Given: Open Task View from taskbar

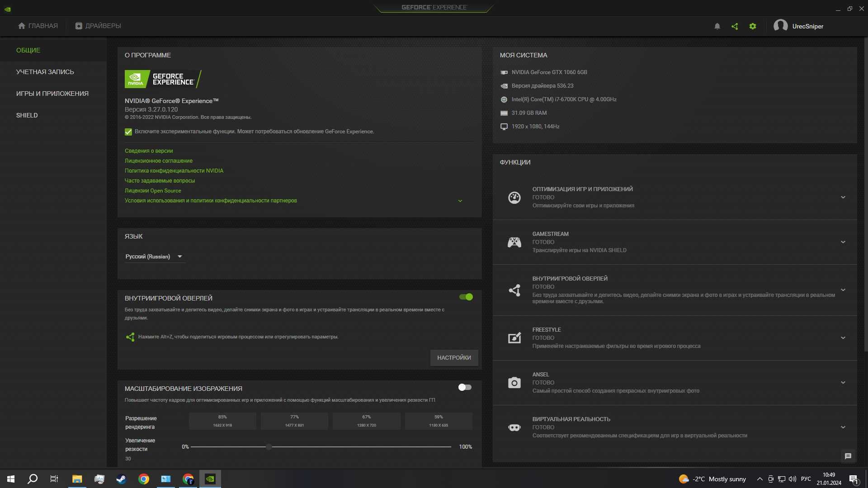Looking at the screenshot, I should [54, 479].
